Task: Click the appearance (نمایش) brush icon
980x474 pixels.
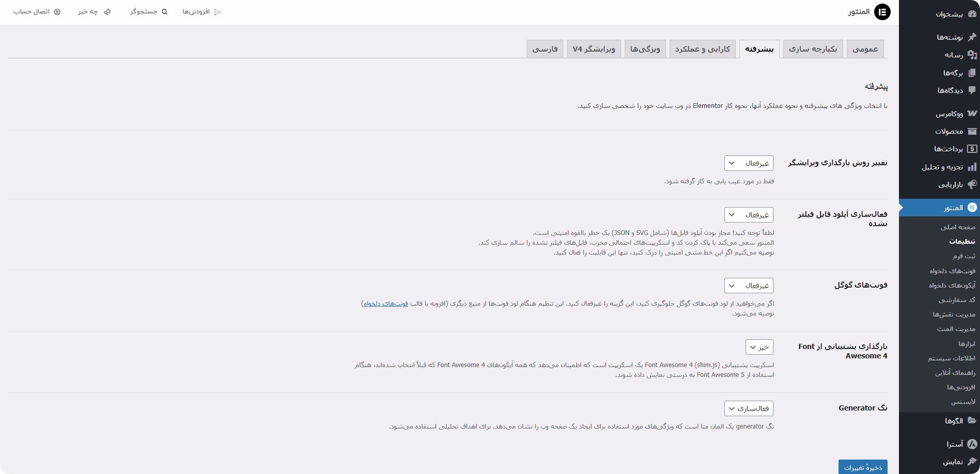Action: tap(972, 462)
